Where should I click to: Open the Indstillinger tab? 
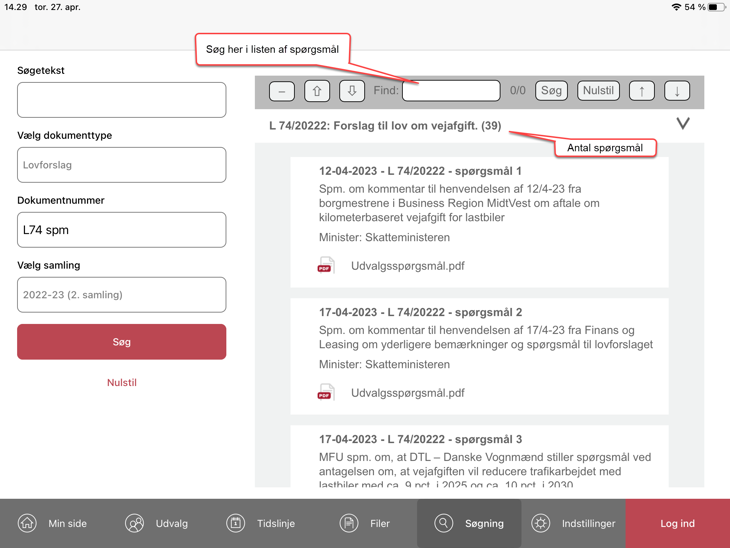tap(574, 523)
